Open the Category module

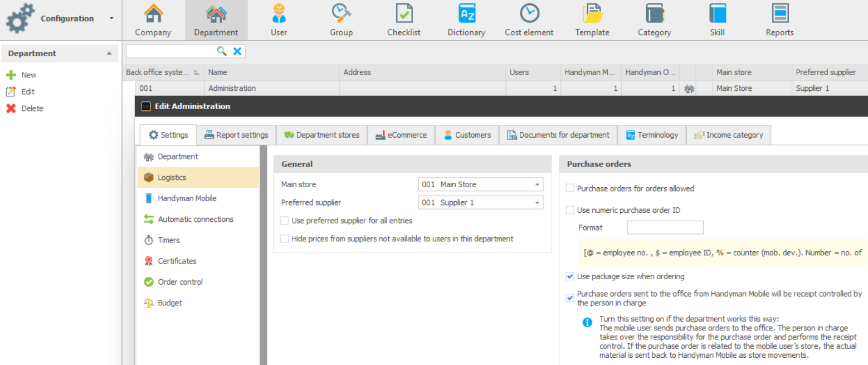coord(655,20)
